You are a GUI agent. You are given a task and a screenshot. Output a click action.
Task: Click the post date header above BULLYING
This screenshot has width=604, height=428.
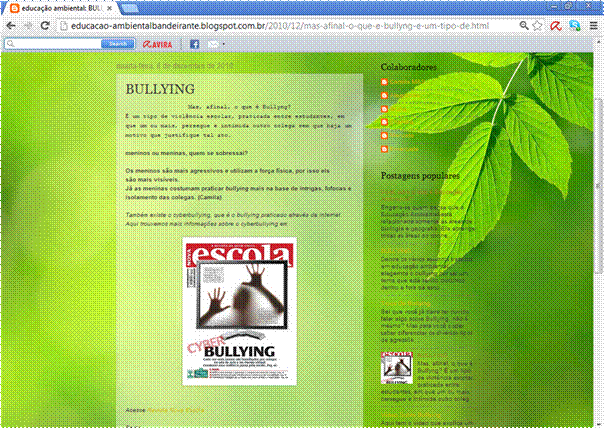coord(175,66)
